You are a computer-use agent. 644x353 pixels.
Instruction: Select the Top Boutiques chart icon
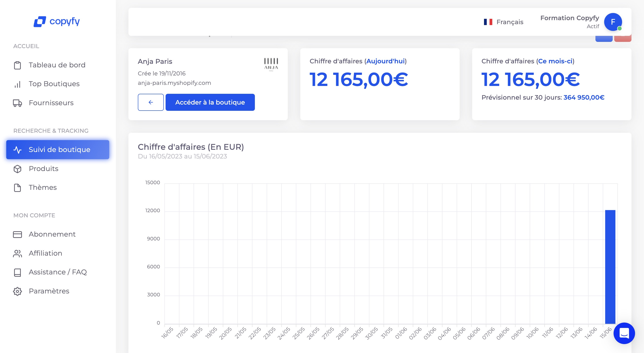(17, 84)
